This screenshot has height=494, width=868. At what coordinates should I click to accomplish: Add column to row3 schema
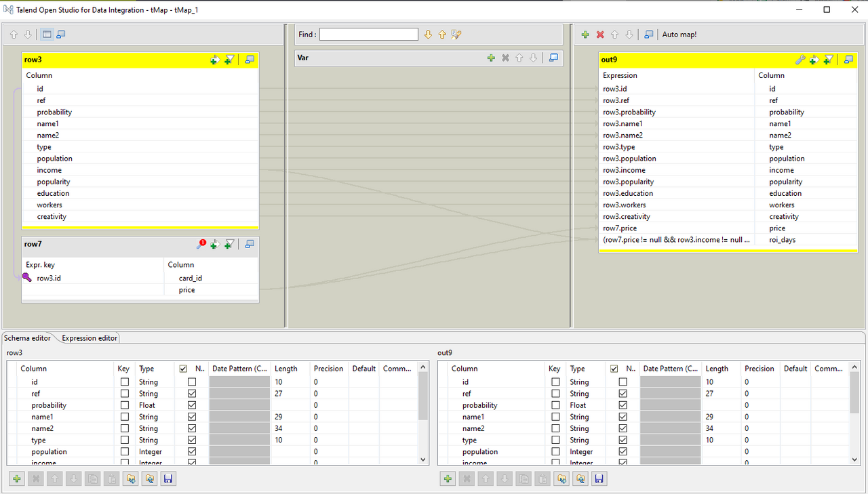click(x=17, y=479)
